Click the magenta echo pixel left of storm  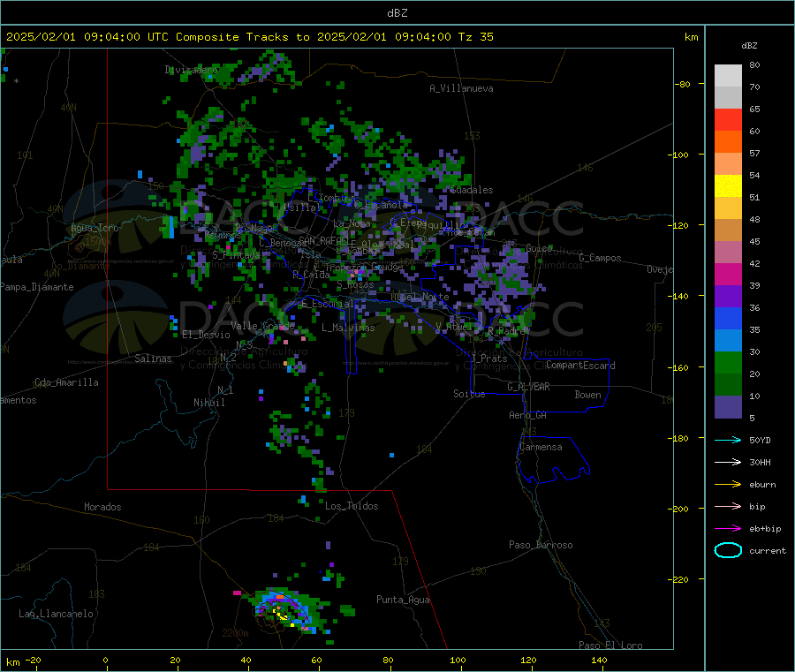click(x=237, y=593)
